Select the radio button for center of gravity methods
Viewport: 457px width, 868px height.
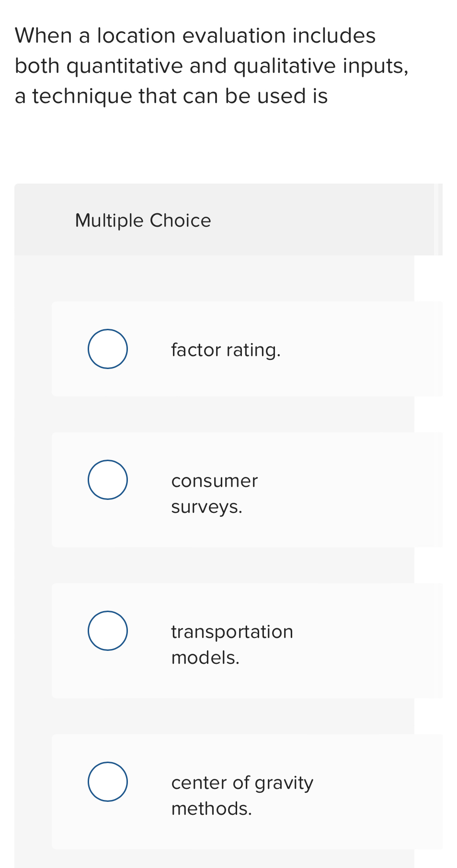tap(107, 781)
